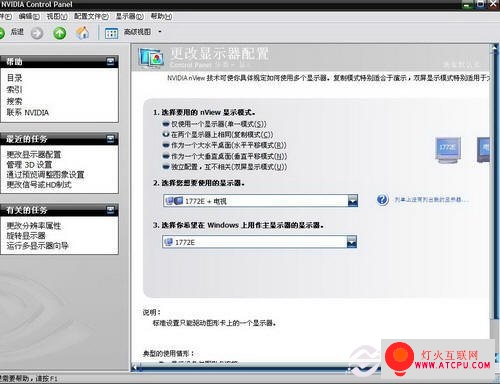Select clone mode 复制模式(C)
Screen dimensions: 500x384
click(x=166, y=134)
